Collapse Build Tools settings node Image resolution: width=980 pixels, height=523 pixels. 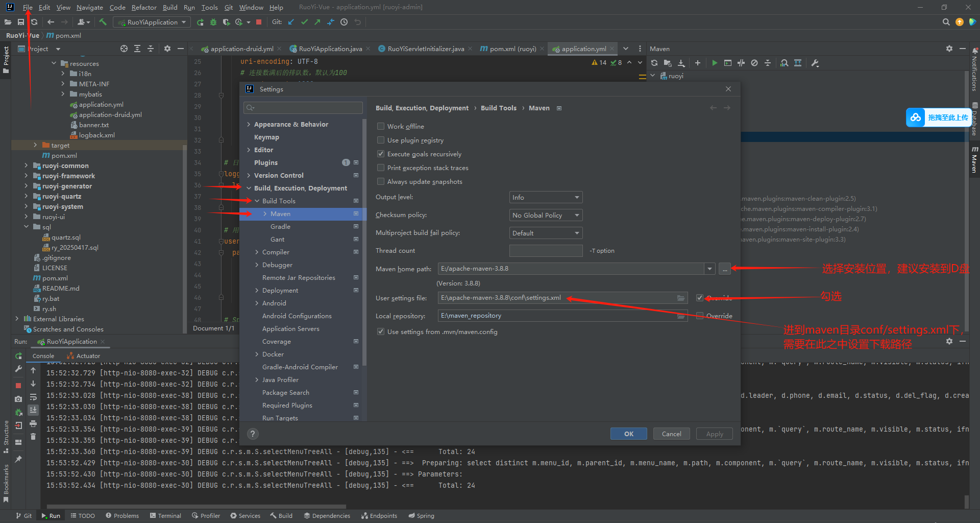[x=257, y=201]
